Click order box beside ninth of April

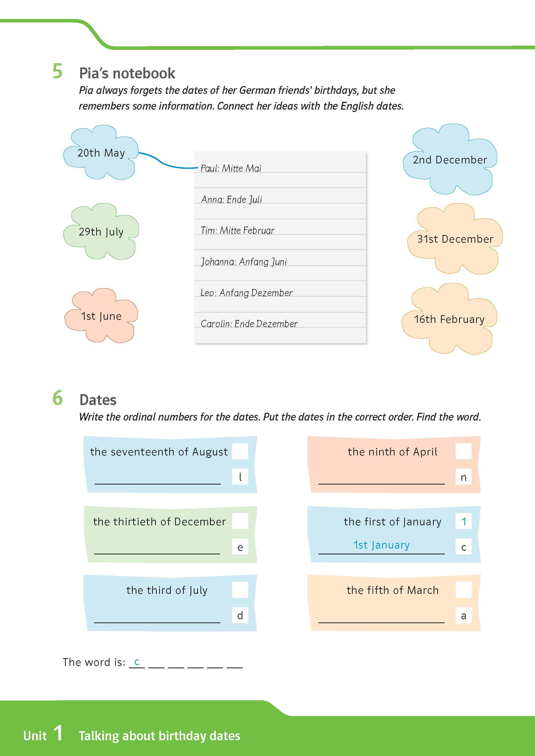pos(464,451)
